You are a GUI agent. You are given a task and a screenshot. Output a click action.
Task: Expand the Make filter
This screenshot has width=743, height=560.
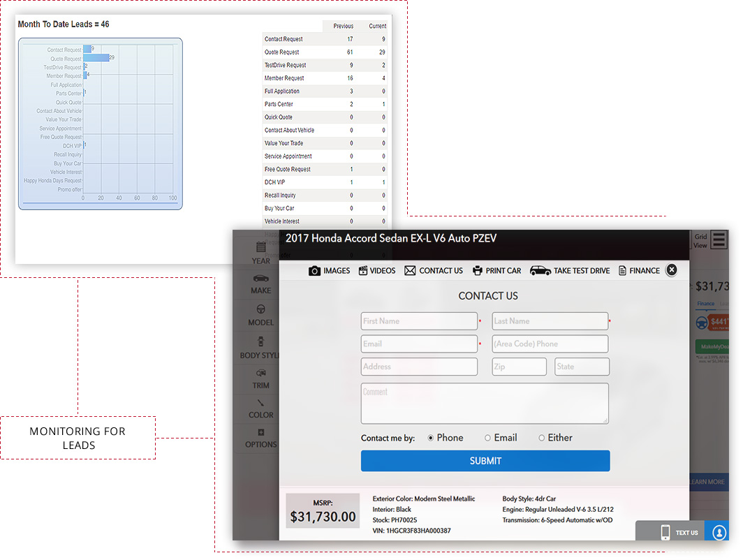coord(260,283)
